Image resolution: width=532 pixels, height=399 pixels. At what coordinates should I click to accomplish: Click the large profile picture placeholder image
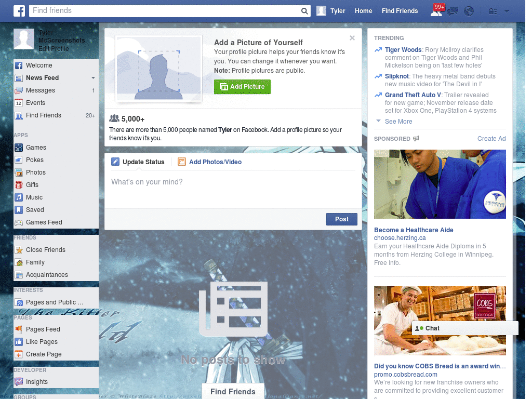point(159,69)
